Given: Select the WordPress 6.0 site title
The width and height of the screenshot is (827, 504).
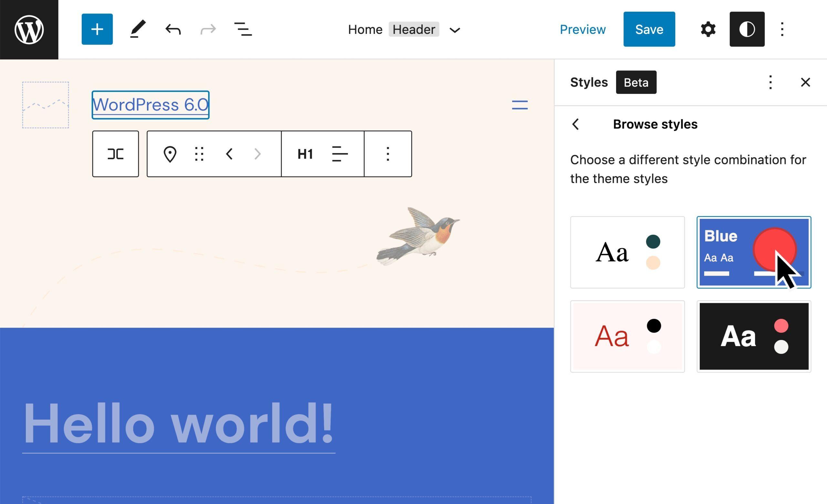Looking at the screenshot, I should pos(150,105).
